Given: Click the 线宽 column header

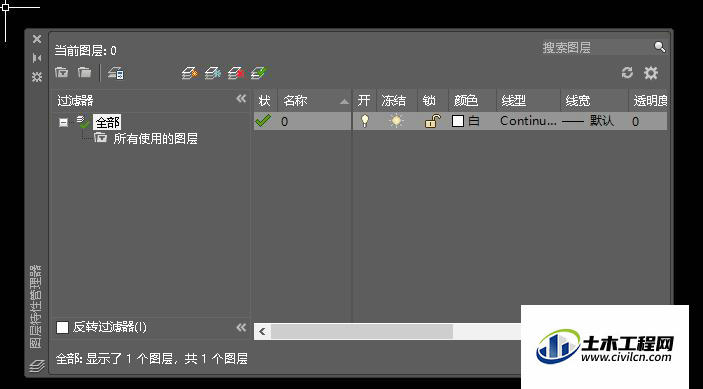Looking at the screenshot, I should coord(594,100).
